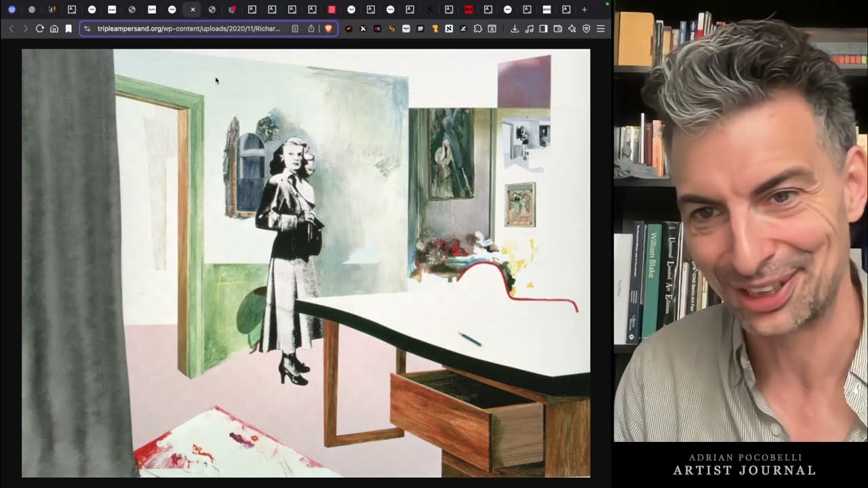Toggle the browser sidebar panel
This screenshot has width=868, height=488.
point(543,28)
